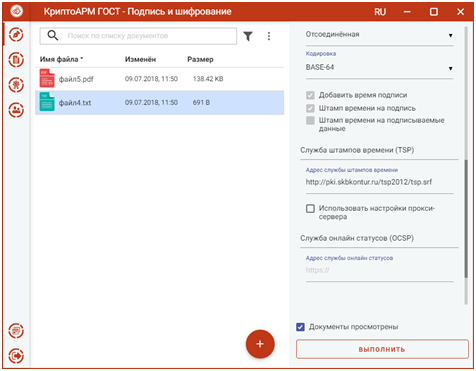The height and width of the screenshot is (371, 476).
Task: Uncheck Документы просмотрены checkbox
Action: tap(300, 327)
